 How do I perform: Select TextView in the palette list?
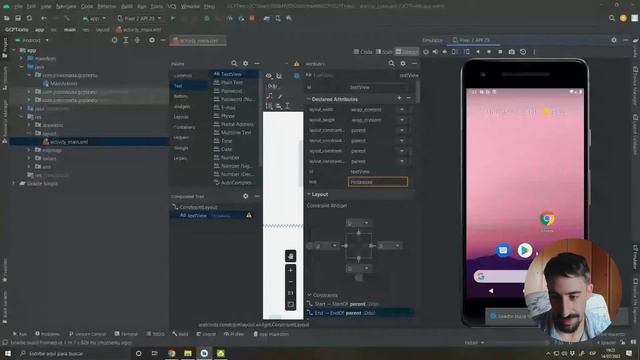(234, 74)
